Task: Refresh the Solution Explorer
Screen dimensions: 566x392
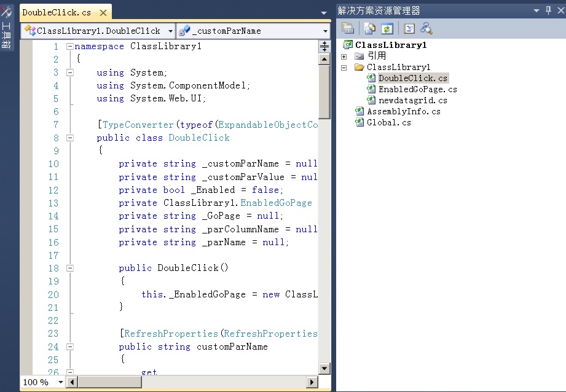Action: (x=387, y=28)
